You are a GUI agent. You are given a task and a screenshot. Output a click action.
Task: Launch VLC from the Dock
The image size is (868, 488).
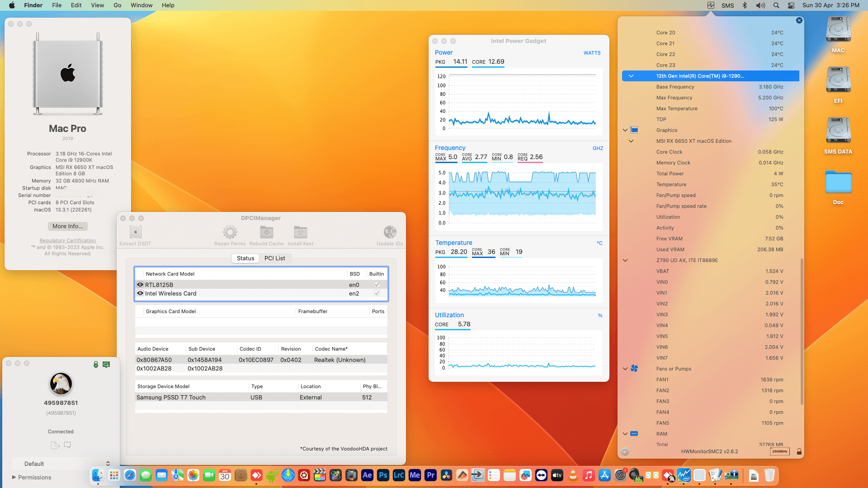pyautogui.click(x=573, y=475)
